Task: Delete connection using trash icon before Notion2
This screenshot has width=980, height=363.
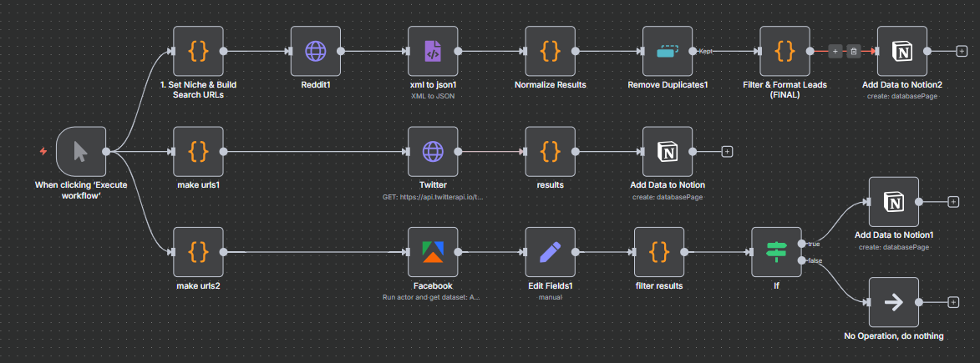Action: [855, 51]
